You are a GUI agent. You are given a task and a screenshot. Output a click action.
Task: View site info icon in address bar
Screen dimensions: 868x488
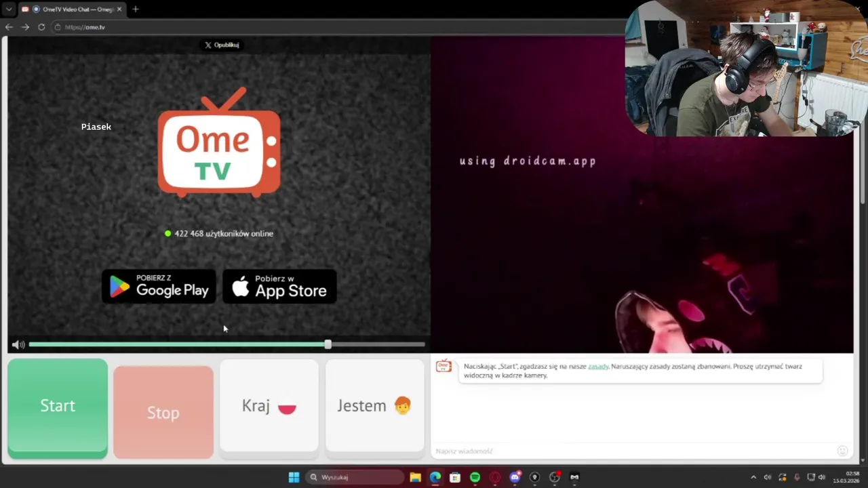pos(58,27)
